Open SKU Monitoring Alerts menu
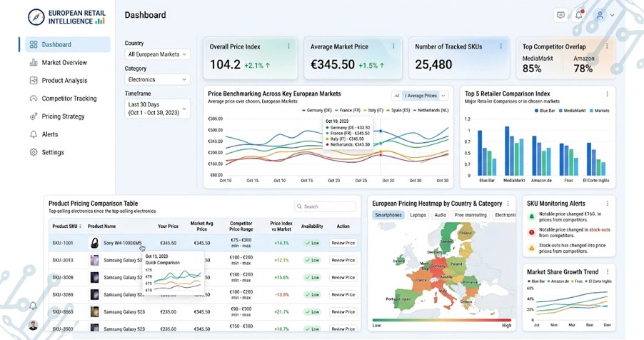 [x=608, y=204]
